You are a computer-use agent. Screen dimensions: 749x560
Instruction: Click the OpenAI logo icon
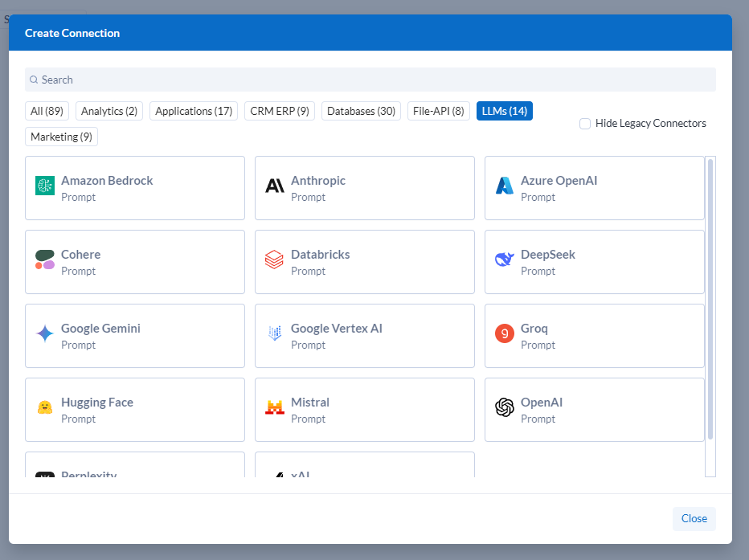click(x=505, y=407)
